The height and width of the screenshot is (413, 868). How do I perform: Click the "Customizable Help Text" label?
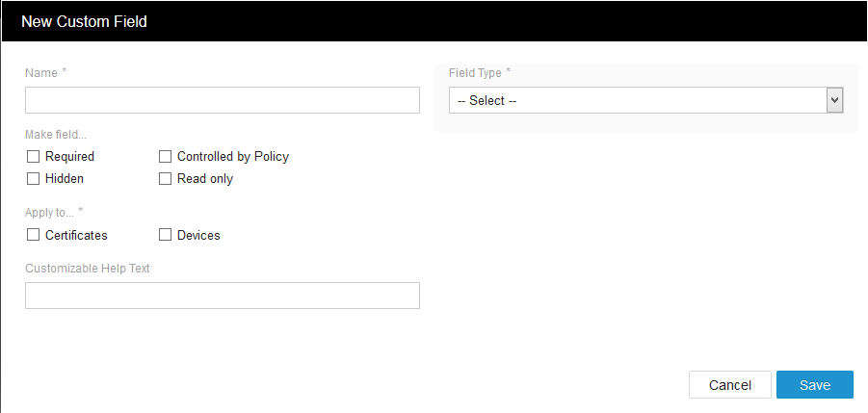(88, 269)
